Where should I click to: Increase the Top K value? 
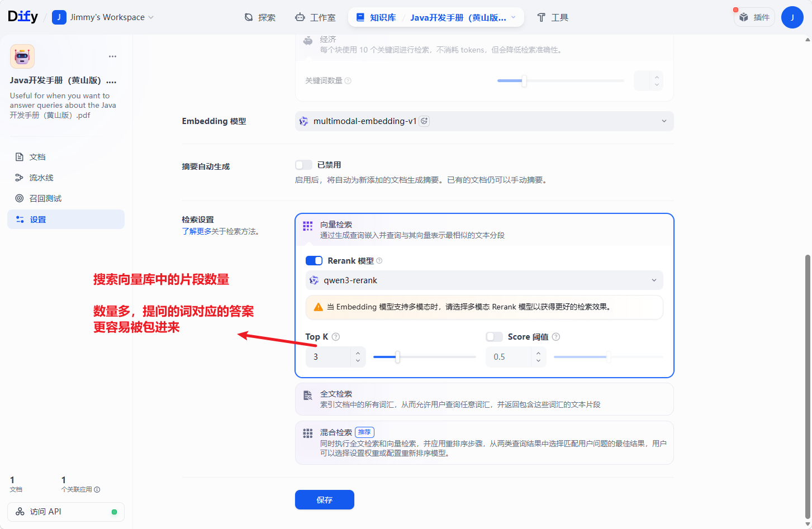coord(358,353)
